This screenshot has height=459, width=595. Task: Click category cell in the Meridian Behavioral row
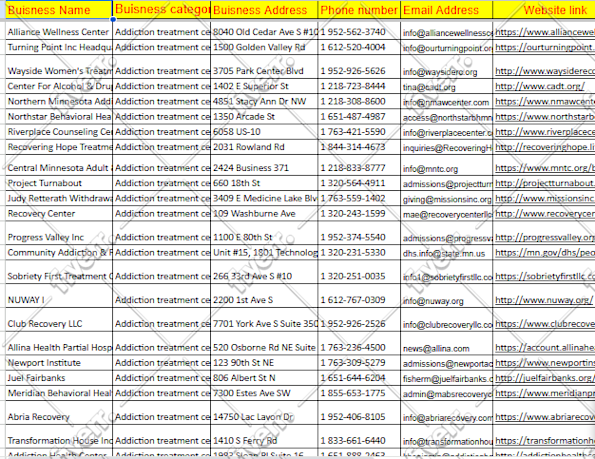pyautogui.click(x=162, y=393)
